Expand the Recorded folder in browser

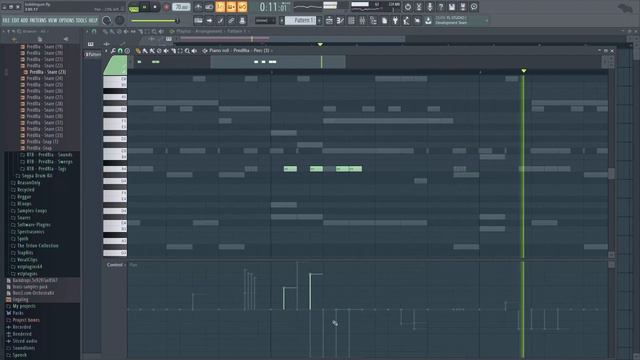[x=22, y=327]
